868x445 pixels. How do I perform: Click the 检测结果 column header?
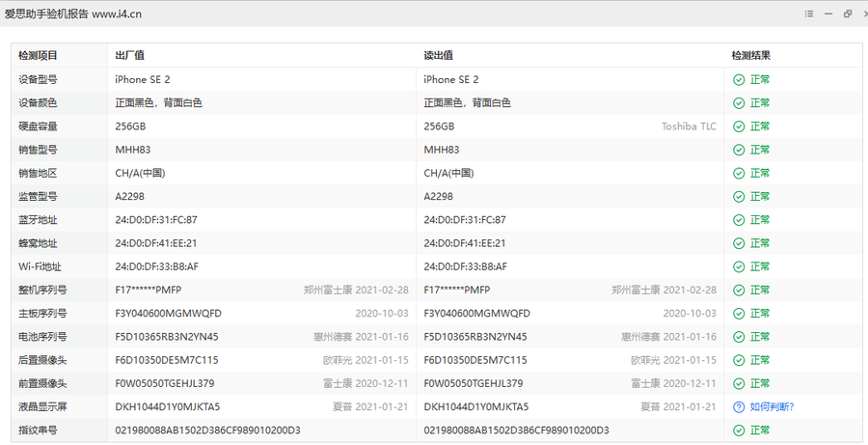coord(751,56)
